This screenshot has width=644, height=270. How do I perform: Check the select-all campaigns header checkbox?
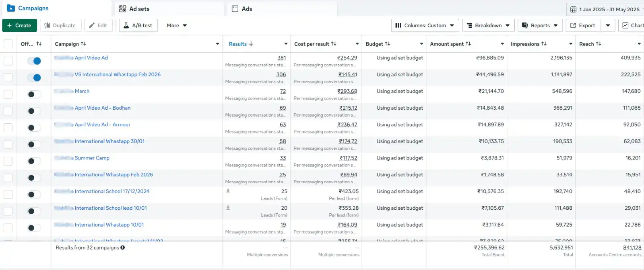[x=8, y=44]
